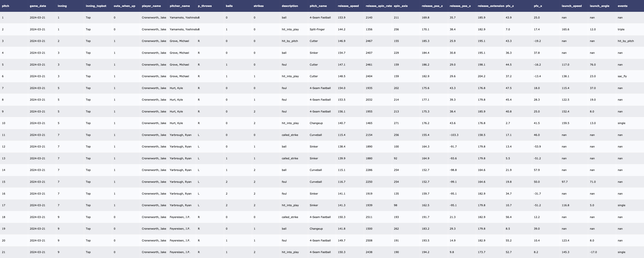The width and height of the screenshot is (644, 258).
Task: Select the -17.0 launch angle cell
Action: pos(593,252)
